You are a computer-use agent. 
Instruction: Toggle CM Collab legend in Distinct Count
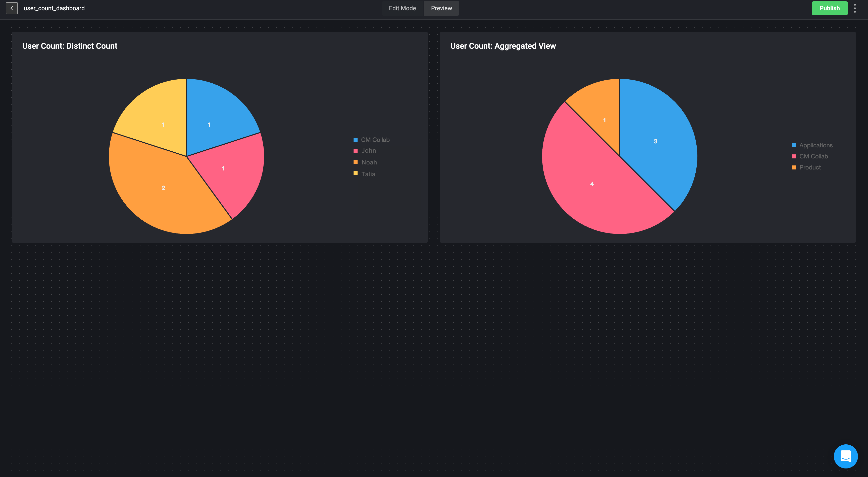[x=375, y=140]
